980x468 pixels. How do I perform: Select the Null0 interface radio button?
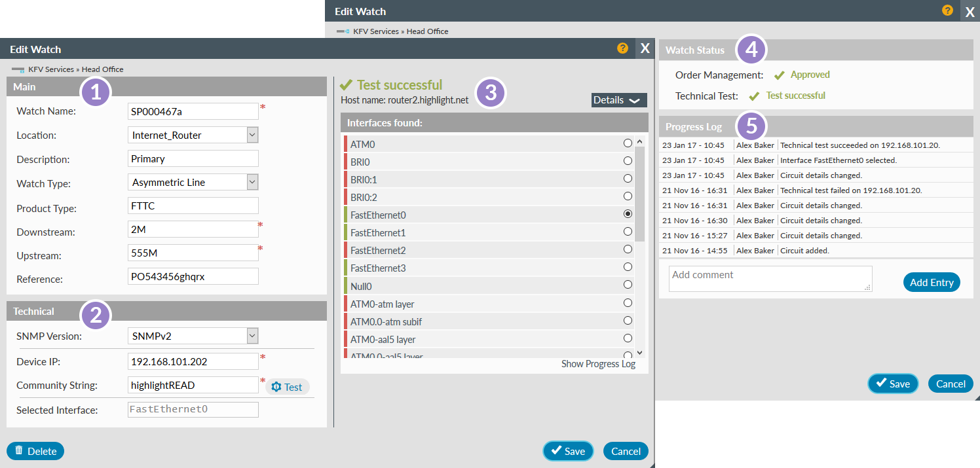click(628, 285)
